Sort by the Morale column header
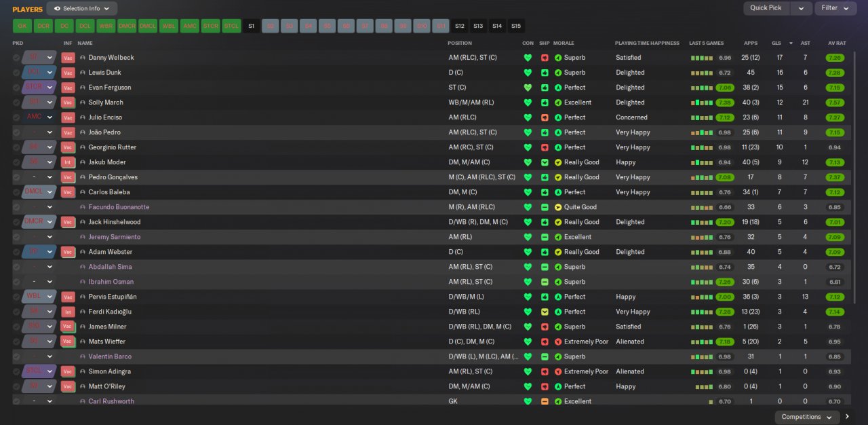The height and width of the screenshot is (425, 868). [x=564, y=43]
